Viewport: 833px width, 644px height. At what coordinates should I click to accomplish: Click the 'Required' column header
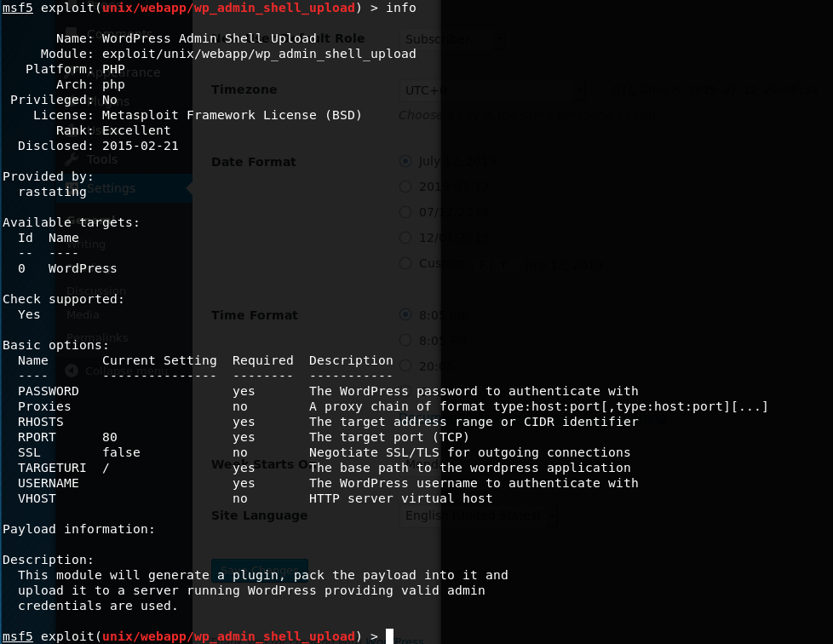[x=262, y=361]
